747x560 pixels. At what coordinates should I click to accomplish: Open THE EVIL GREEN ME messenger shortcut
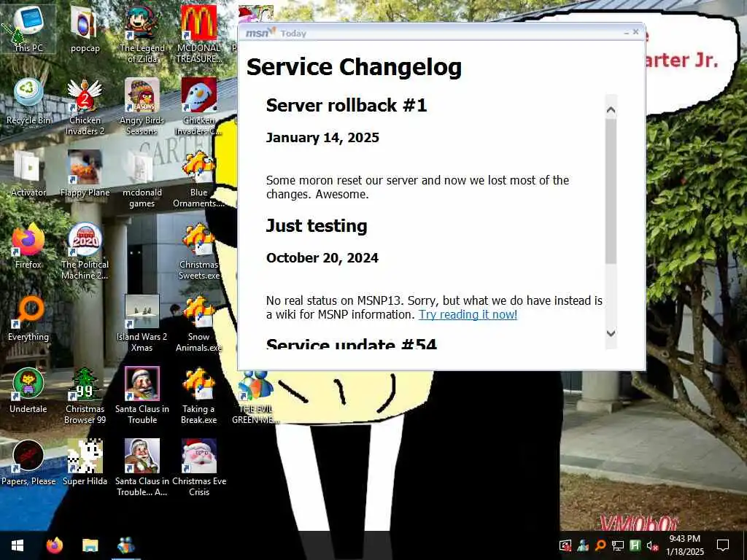click(x=255, y=397)
